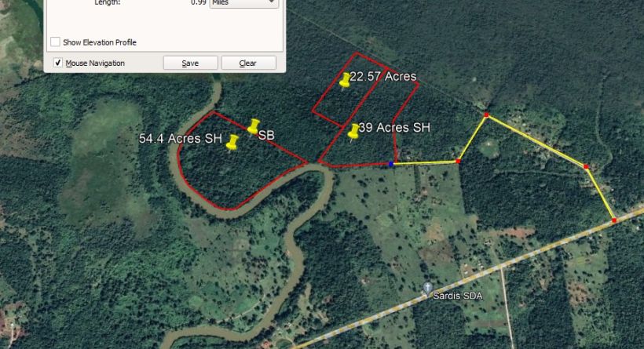Click the 22.57 Acres placemark label

[383, 76]
